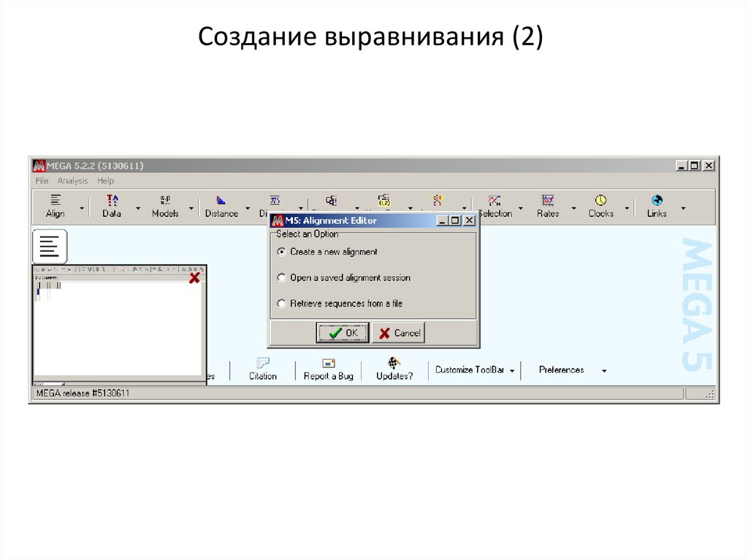The height and width of the screenshot is (560, 748).
Task: Open the Align toolbar icon
Action: coord(56,206)
